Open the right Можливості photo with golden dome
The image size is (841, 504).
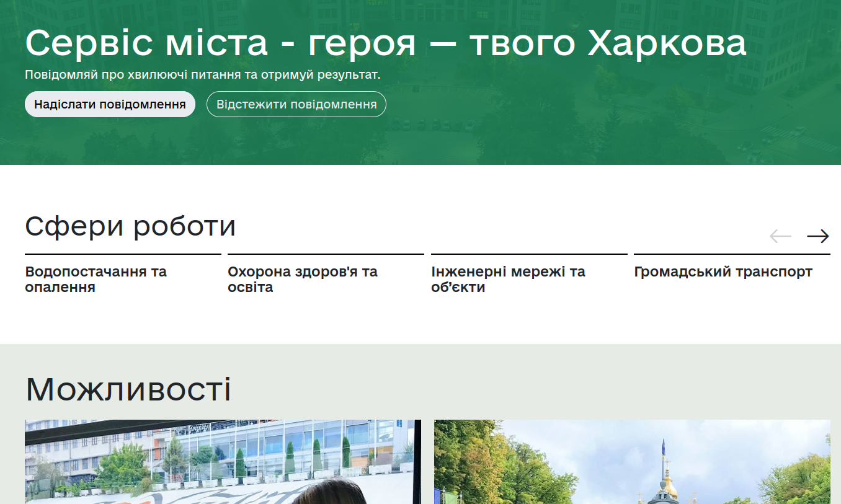point(632,462)
